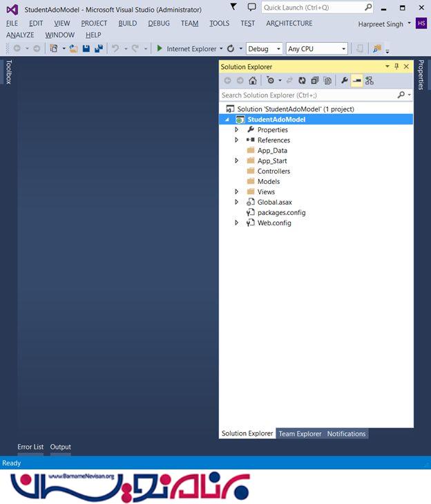
Task: Open the Error List panel
Action: [30, 447]
